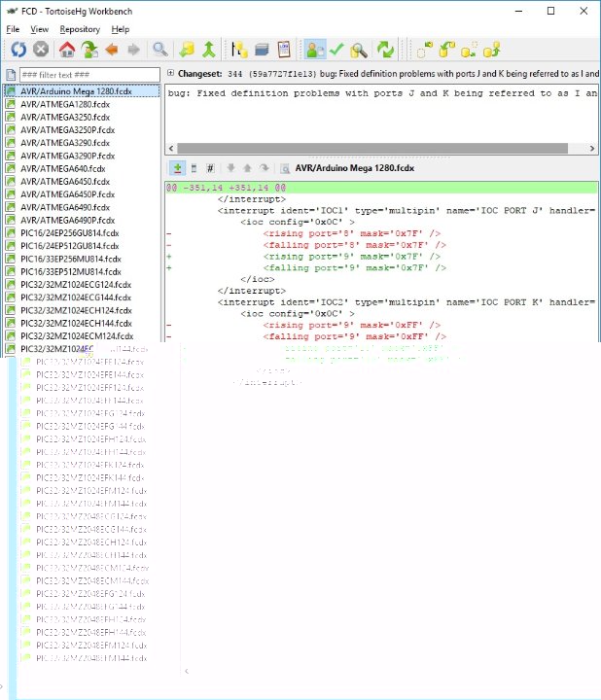Image resolution: width=601 pixels, height=700 pixels.
Task: Click the AVR/Arduino Mega 1280.fcdx diff title
Action: (x=355, y=168)
